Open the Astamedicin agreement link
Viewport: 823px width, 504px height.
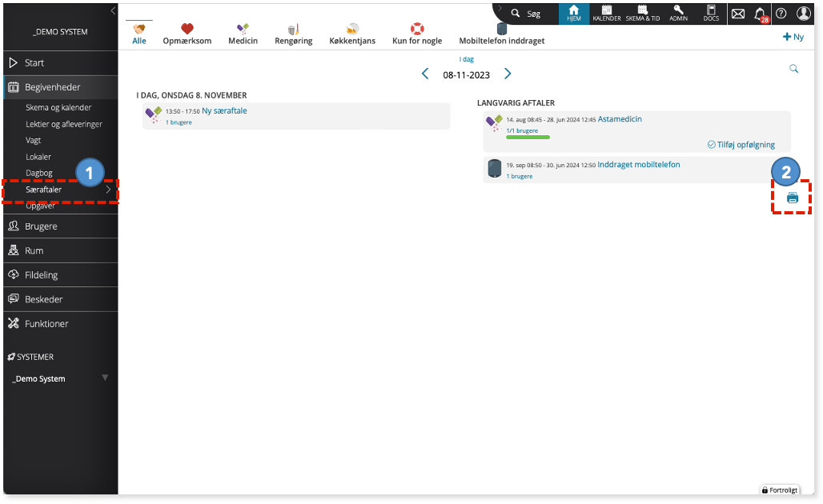coord(620,119)
